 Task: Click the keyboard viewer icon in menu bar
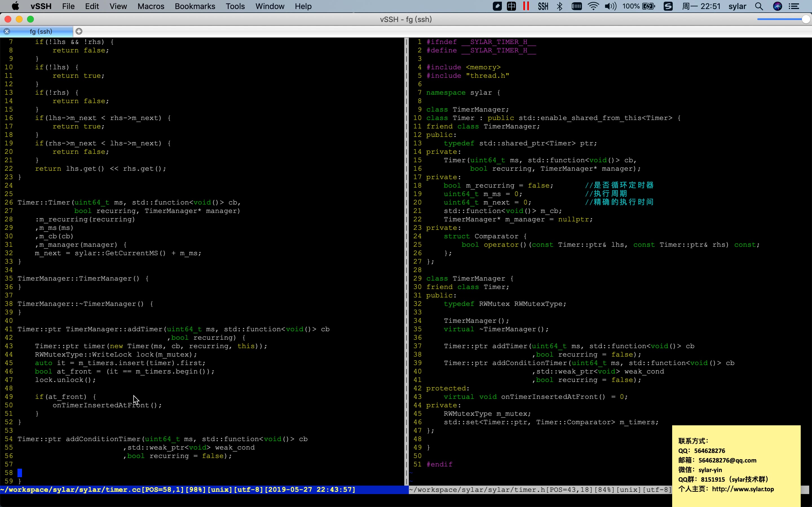pyautogui.click(x=577, y=6)
